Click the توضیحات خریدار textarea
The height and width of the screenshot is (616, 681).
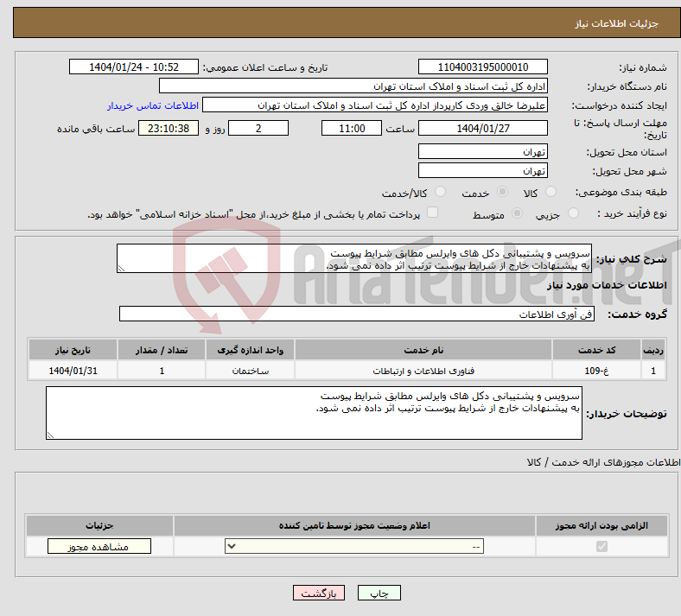point(314,413)
